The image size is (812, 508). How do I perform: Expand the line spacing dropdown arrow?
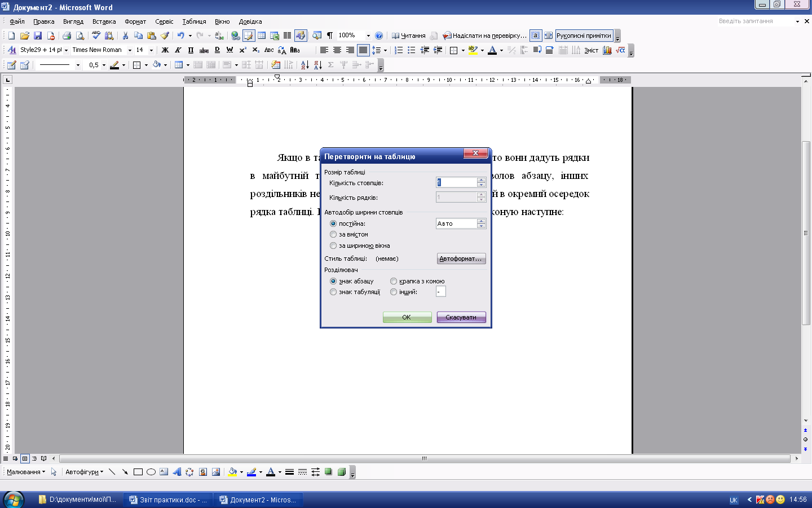coord(385,50)
